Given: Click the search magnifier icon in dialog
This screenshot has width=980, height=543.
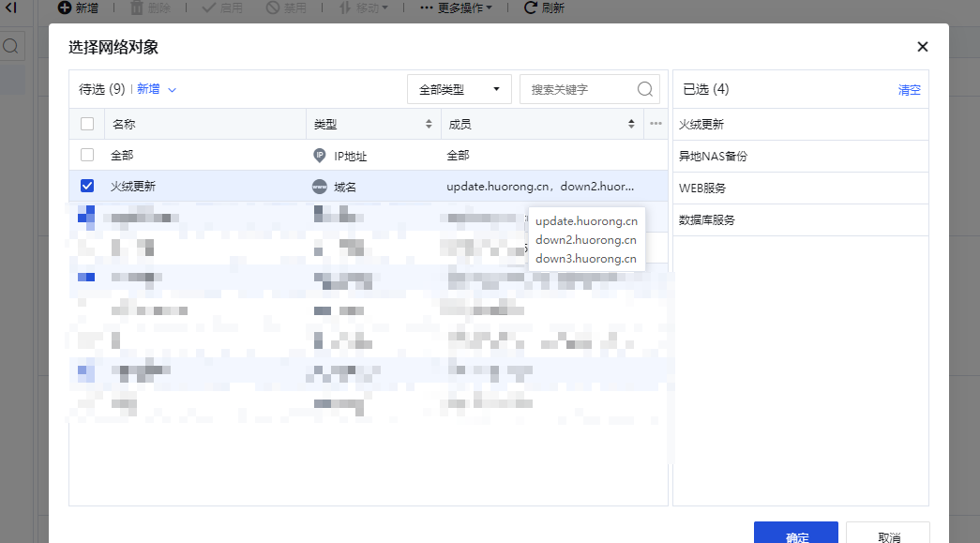Looking at the screenshot, I should click(645, 89).
